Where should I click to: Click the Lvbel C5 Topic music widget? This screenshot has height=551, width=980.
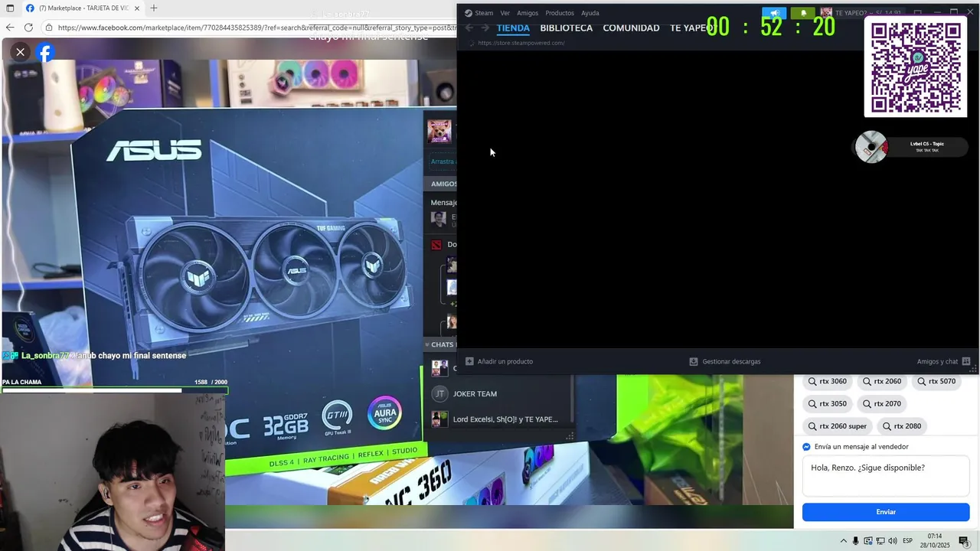911,147
